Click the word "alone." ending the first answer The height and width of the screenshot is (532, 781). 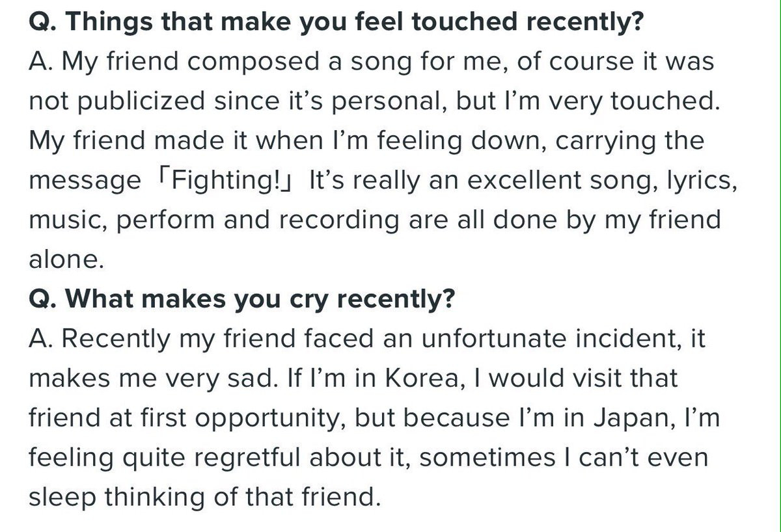coord(66,259)
